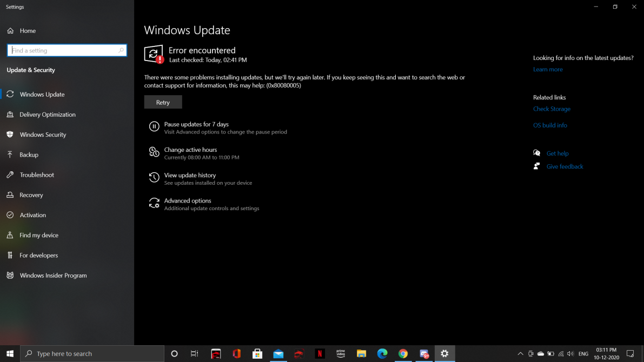
Task: Click the clock icon for Change active hours
Action: pyautogui.click(x=154, y=152)
